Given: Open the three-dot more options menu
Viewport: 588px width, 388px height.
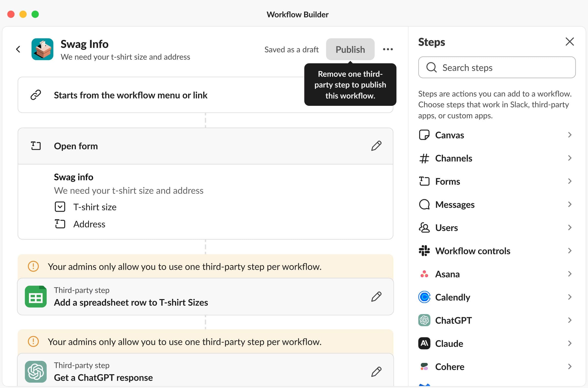Looking at the screenshot, I should point(388,49).
